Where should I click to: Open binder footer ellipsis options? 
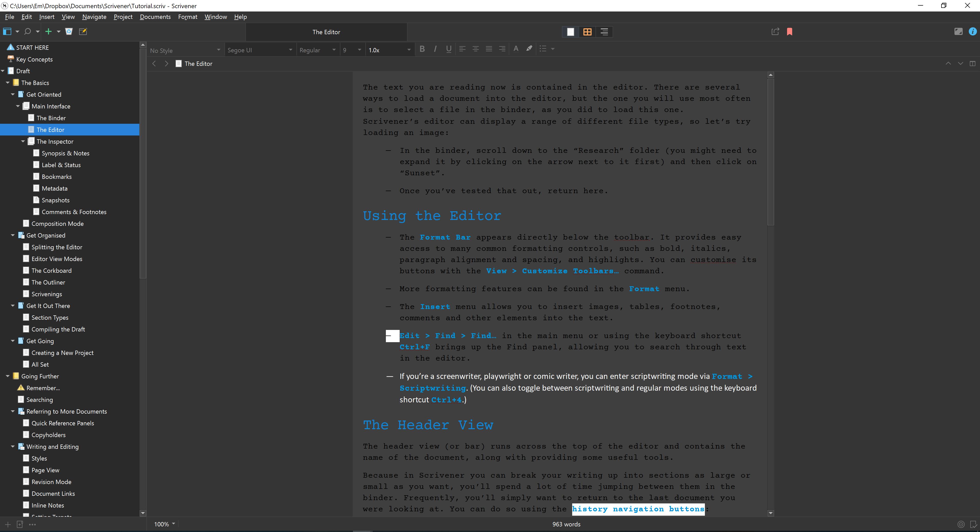coord(32,524)
